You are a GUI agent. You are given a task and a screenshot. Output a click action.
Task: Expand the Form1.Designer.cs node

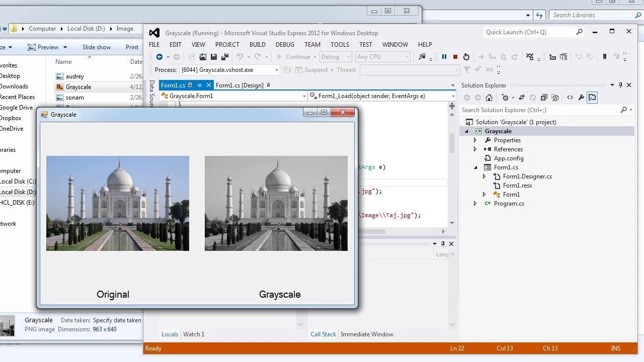[x=485, y=176]
